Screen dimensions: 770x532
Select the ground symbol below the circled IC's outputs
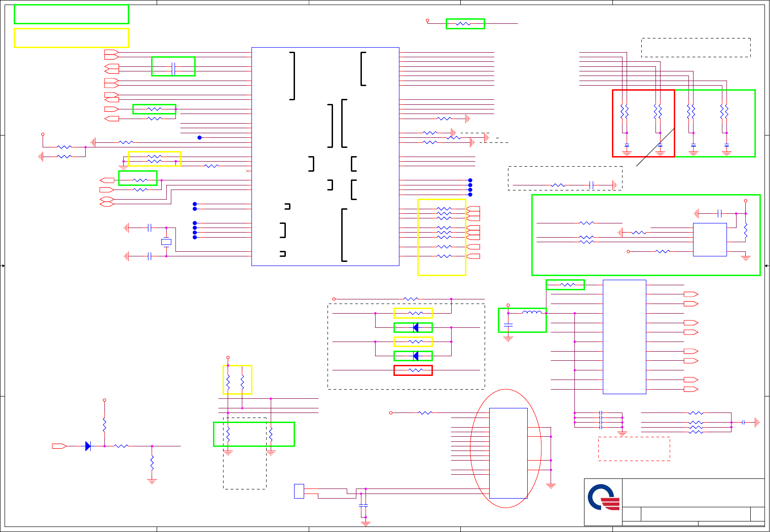pos(551,485)
